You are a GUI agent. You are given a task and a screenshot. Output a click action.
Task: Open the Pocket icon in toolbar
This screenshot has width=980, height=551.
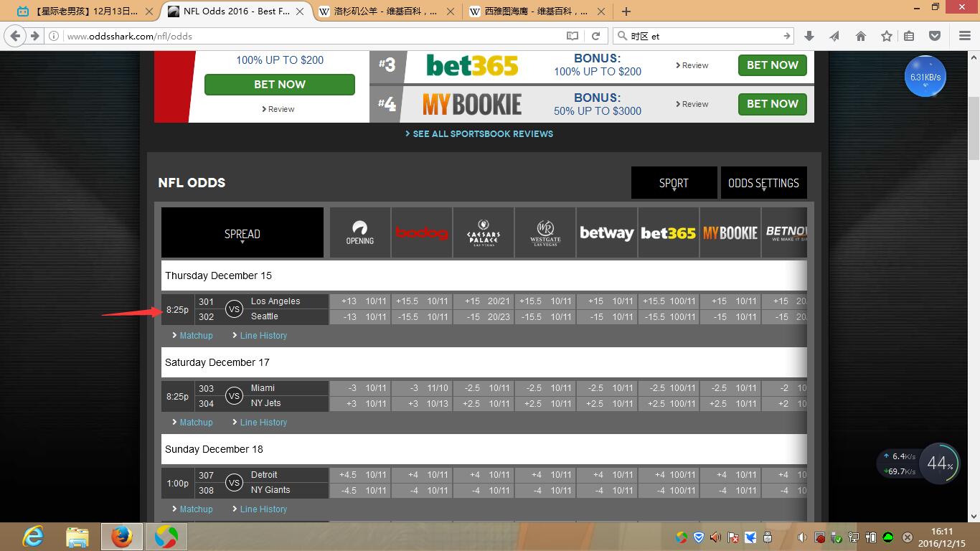click(x=935, y=36)
